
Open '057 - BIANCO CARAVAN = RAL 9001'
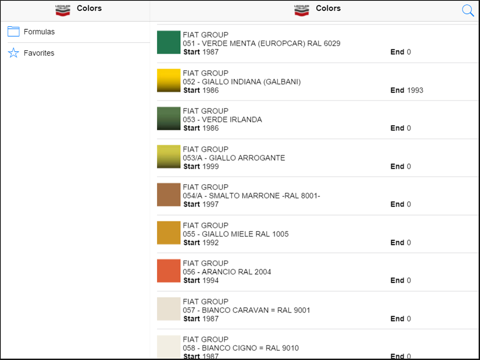coord(246,310)
